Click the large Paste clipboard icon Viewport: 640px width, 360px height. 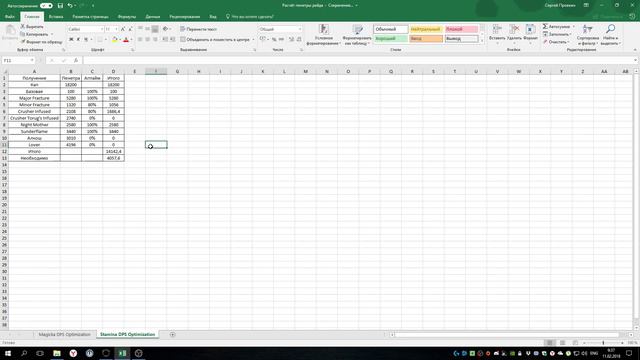pos(10,30)
